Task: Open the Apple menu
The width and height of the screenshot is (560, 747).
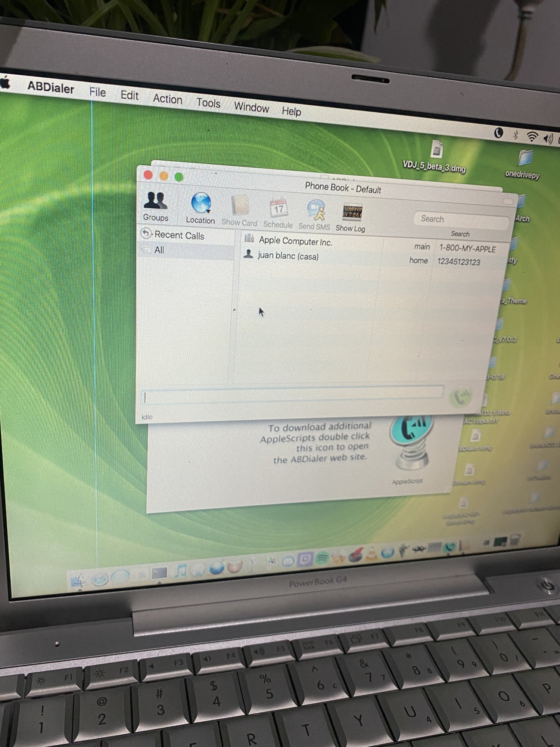Action: pyautogui.click(x=5, y=83)
